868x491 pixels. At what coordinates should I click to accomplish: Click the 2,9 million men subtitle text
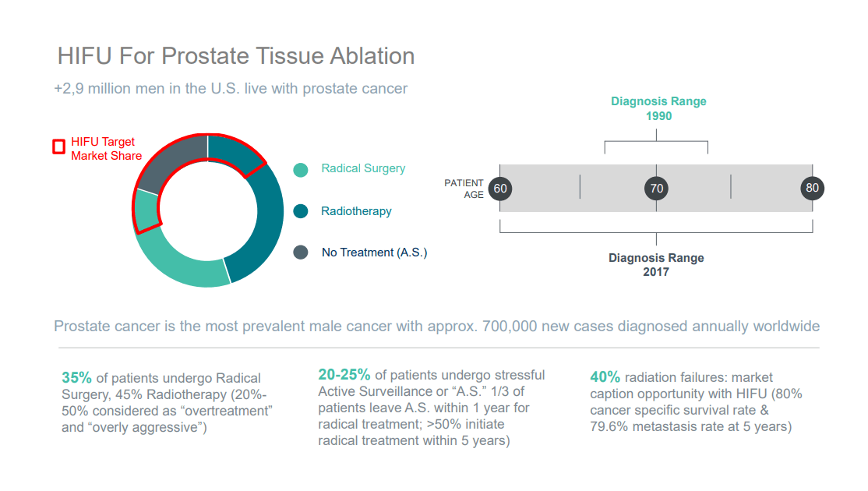coord(231,89)
